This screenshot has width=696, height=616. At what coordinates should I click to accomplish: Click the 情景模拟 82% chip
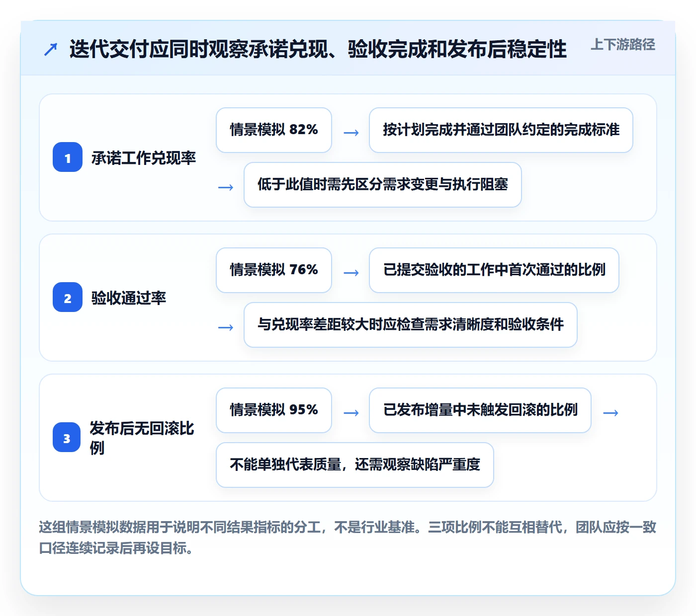tap(274, 130)
